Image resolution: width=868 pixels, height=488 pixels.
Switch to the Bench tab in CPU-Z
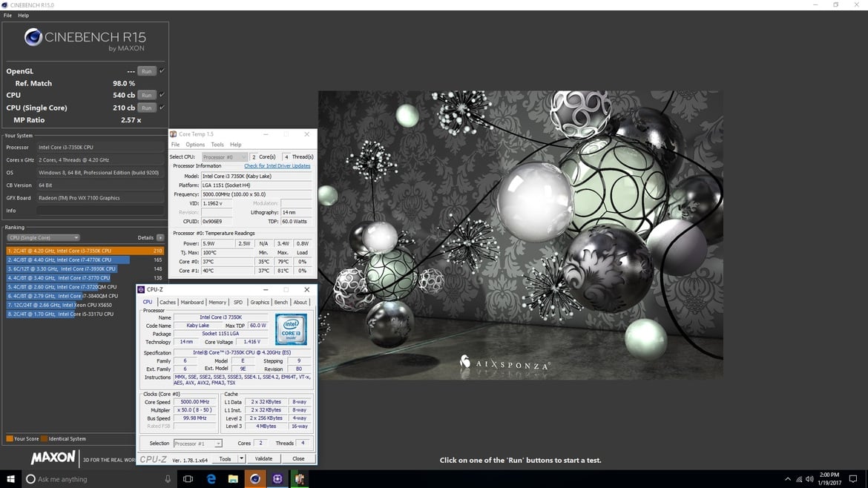coord(280,303)
